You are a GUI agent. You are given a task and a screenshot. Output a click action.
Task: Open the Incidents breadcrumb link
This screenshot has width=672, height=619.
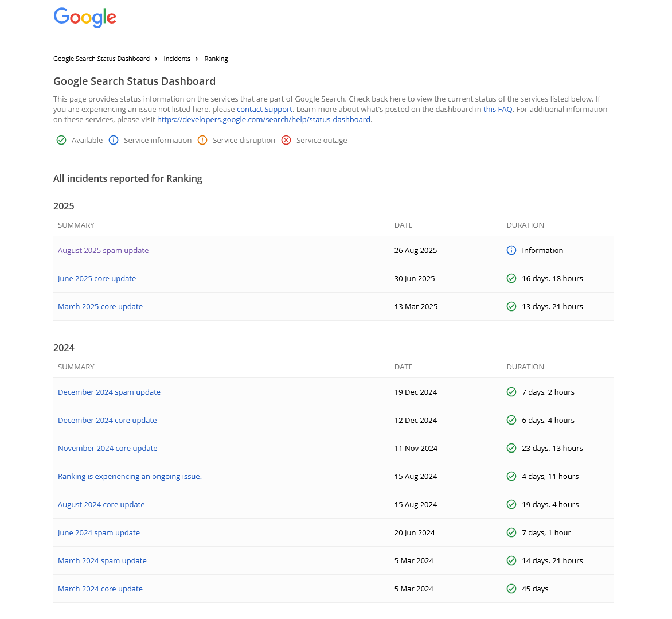point(177,59)
